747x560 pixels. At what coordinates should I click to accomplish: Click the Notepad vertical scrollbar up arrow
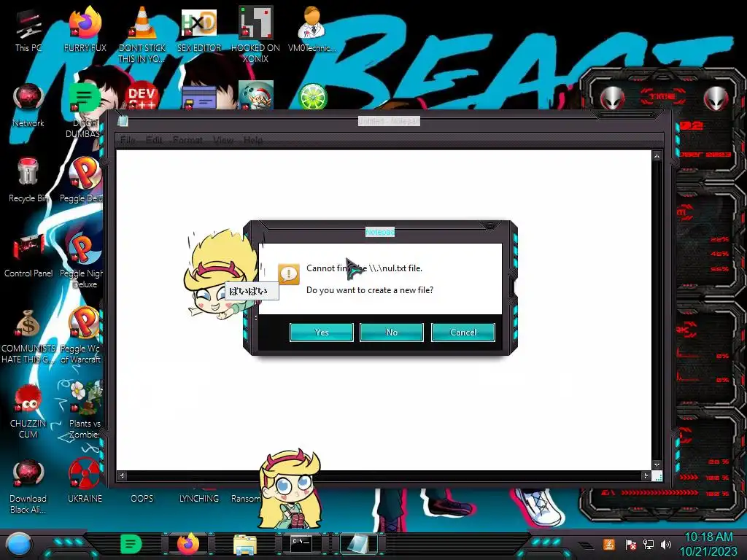pyautogui.click(x=657, y=156)
